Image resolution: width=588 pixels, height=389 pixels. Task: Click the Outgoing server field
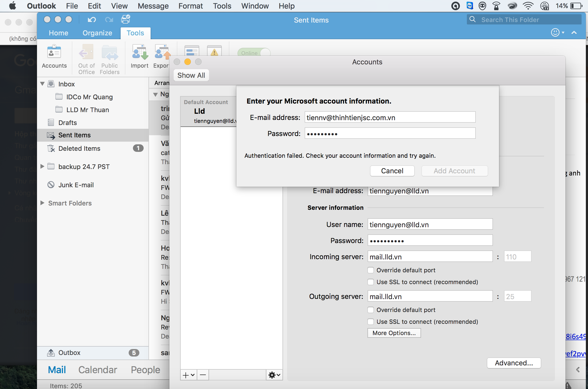[430, 296]
